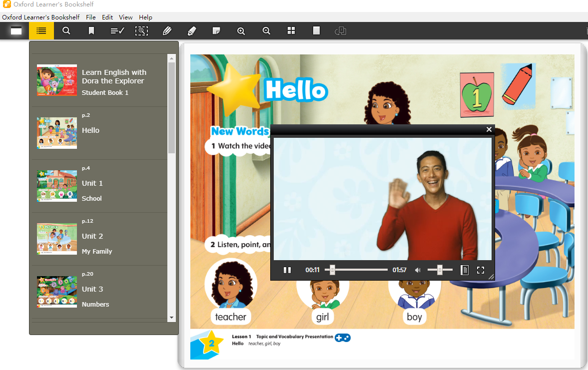Open the search magnifier tool
This screenshot has height=370, width=588.
[x=66, y=31]
